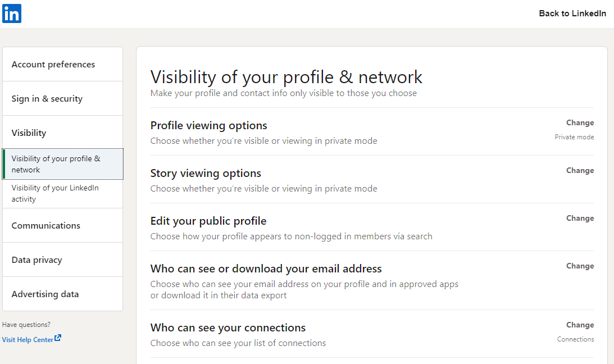Click the Connections status label
This screenshot has height=364, width=614.
[x=575, y=339]
